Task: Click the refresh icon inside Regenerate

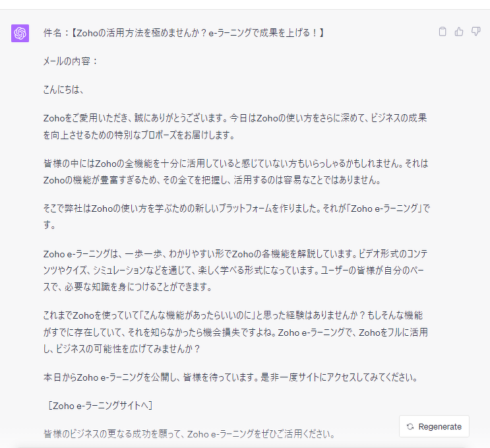Action: [x=410, y=426]
